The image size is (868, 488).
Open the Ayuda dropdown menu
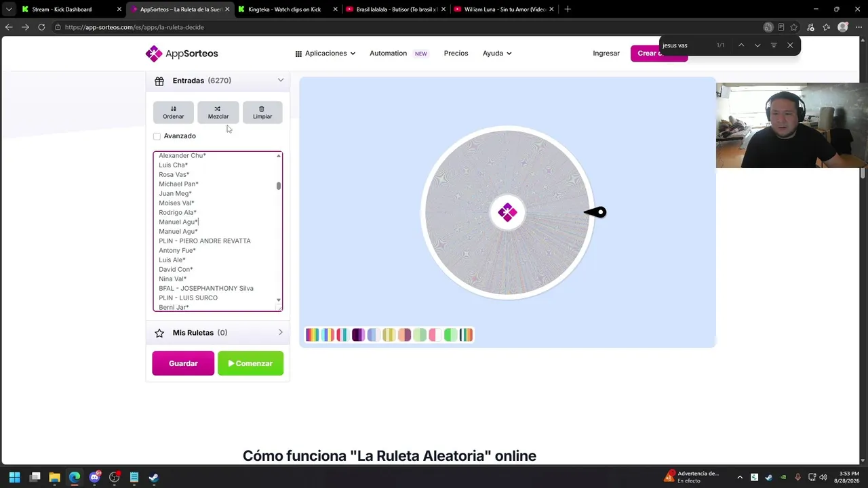pyautogui.click(x=497, y=54)
